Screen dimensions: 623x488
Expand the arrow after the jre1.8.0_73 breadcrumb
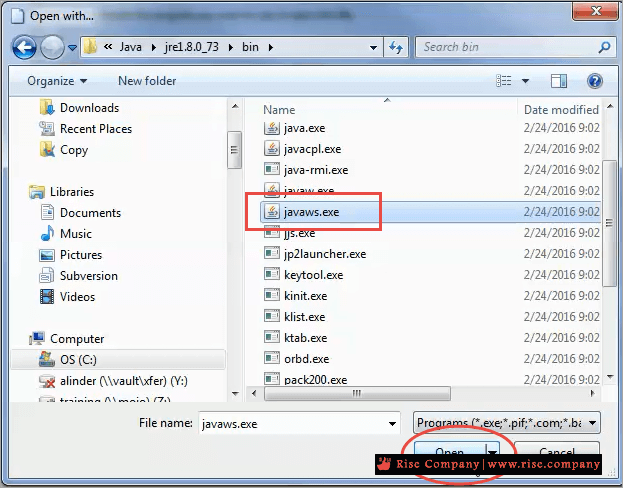(x=230, y=48)
